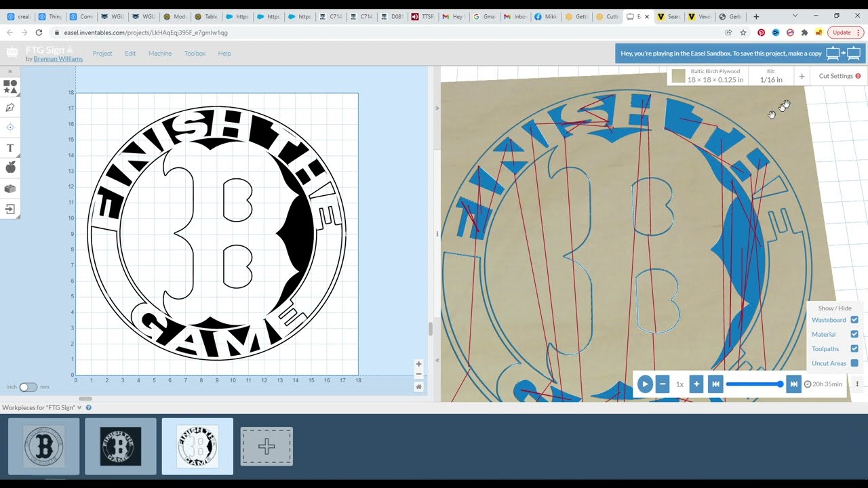Open Cut Settings panel
868x488 pixels.
coord(840,76)
